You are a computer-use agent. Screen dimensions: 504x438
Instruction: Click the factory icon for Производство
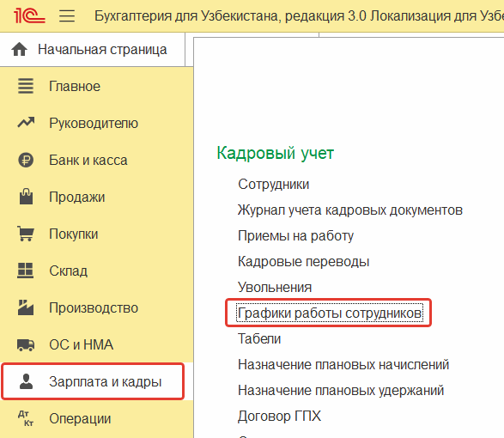[26, 307]
